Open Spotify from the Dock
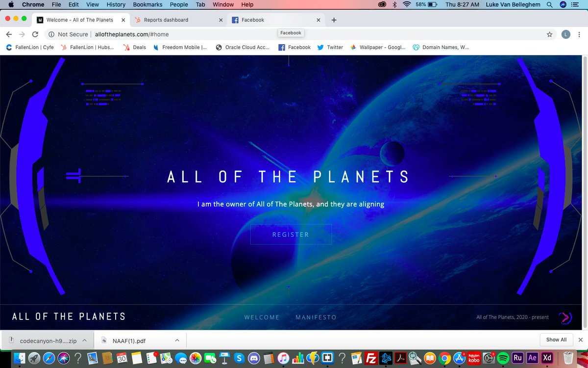 [x=502, y=357]
